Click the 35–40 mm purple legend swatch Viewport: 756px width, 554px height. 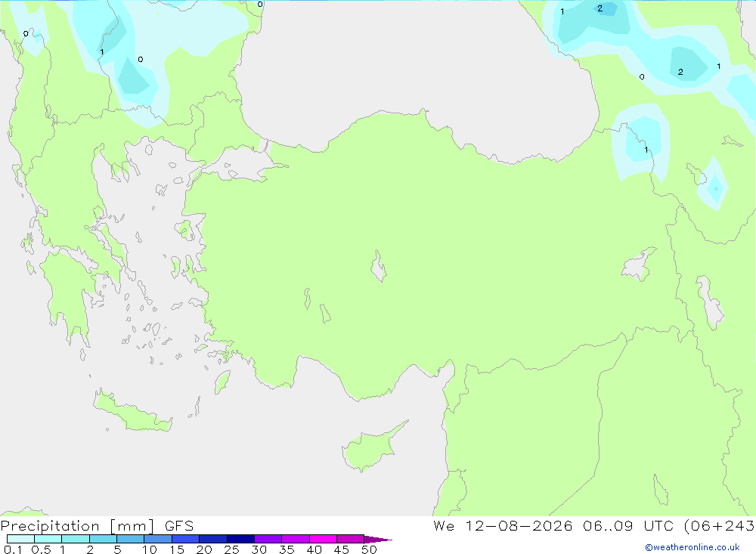pyautogui.click(x=296, y=539)
